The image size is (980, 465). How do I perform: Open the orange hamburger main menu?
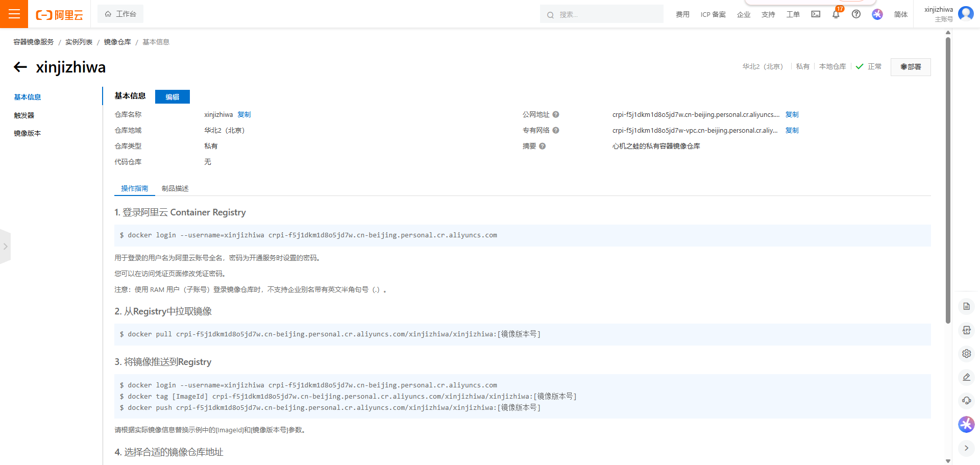14,14
